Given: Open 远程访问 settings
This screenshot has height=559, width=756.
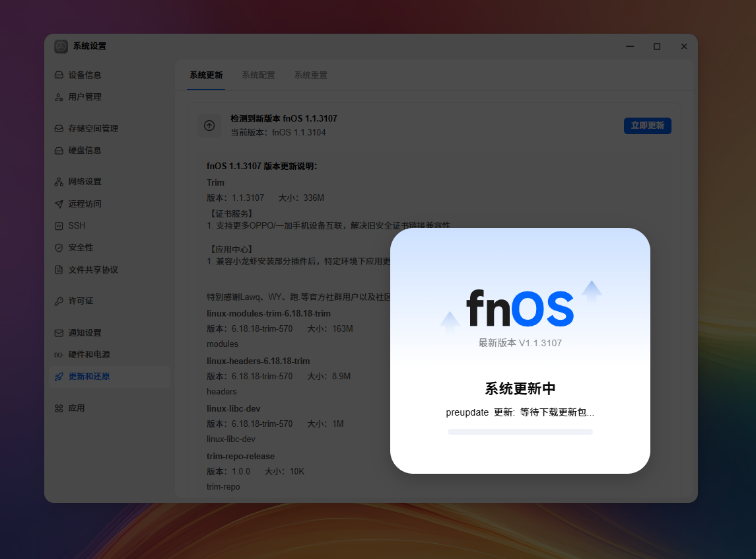Looking at the screenshot, I should pos(110,204).
